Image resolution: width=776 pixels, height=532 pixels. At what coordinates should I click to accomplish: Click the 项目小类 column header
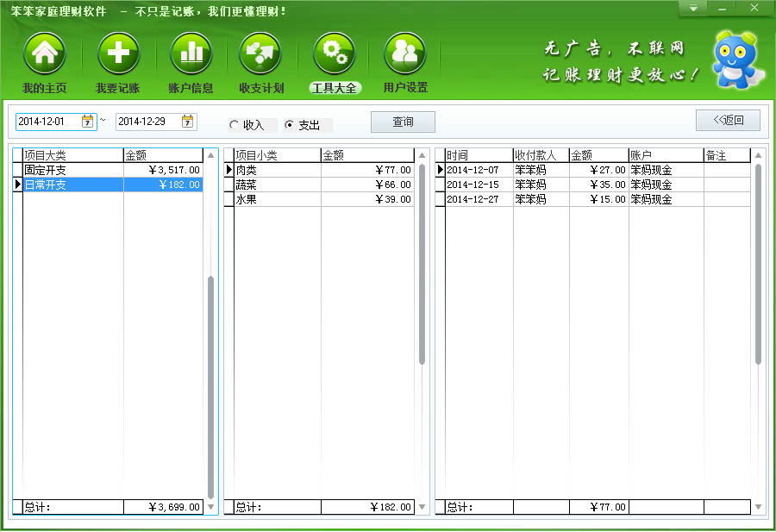pyautogui.click(x=277, y=155)
